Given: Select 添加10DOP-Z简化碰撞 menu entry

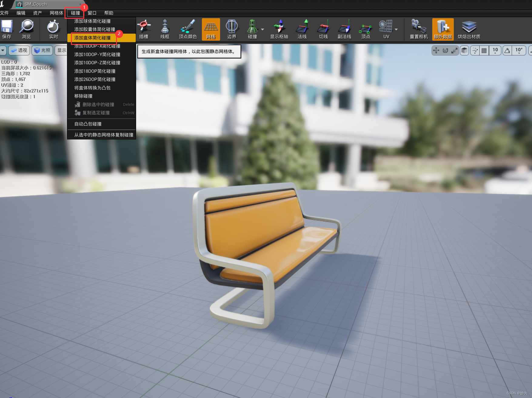Looking at the screenshot, I should pos(102,63).
